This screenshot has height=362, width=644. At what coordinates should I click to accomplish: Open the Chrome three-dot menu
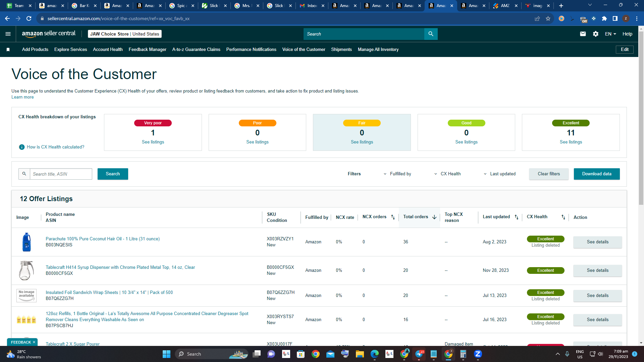point(637,18)
